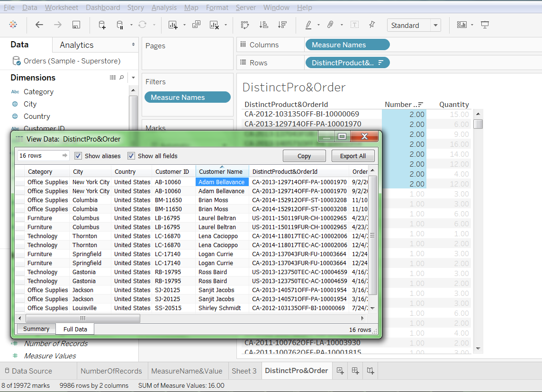
Task: Click the vertical scrollbar thumb of worksheet
Action: click(478, 124)
